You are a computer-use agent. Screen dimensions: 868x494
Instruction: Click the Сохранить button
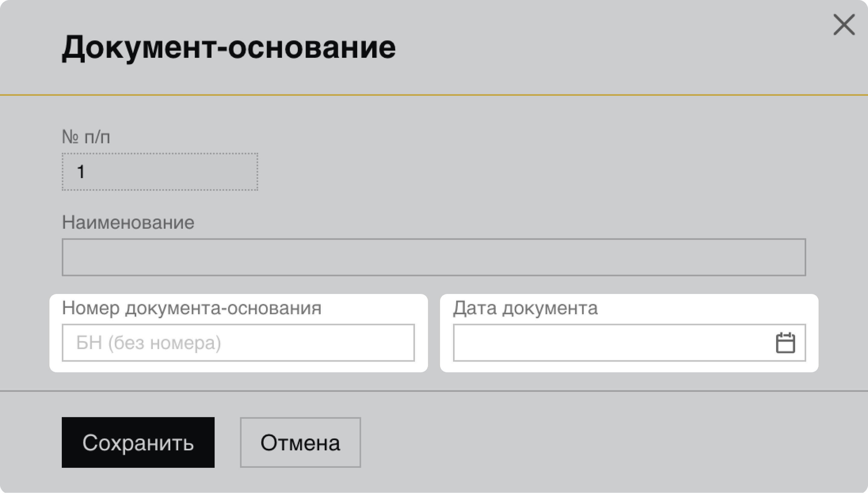click(138, 442)
